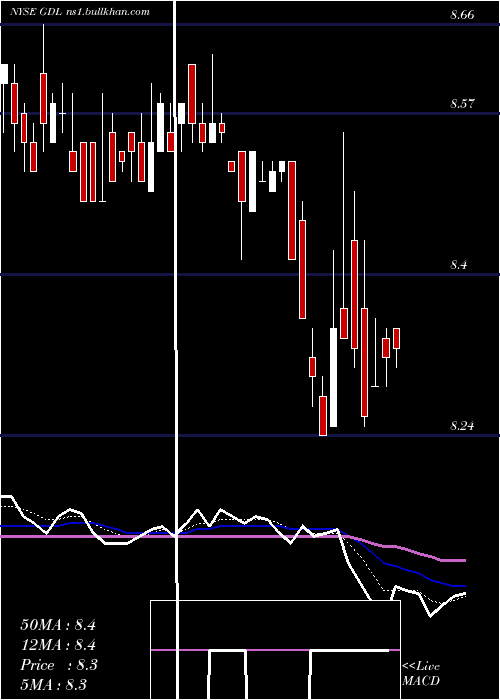The width and height of the screenshot is (500, 700).
Task: Click the <<Live MACD label
Action: pyautogui.click(x=421, y=674)
